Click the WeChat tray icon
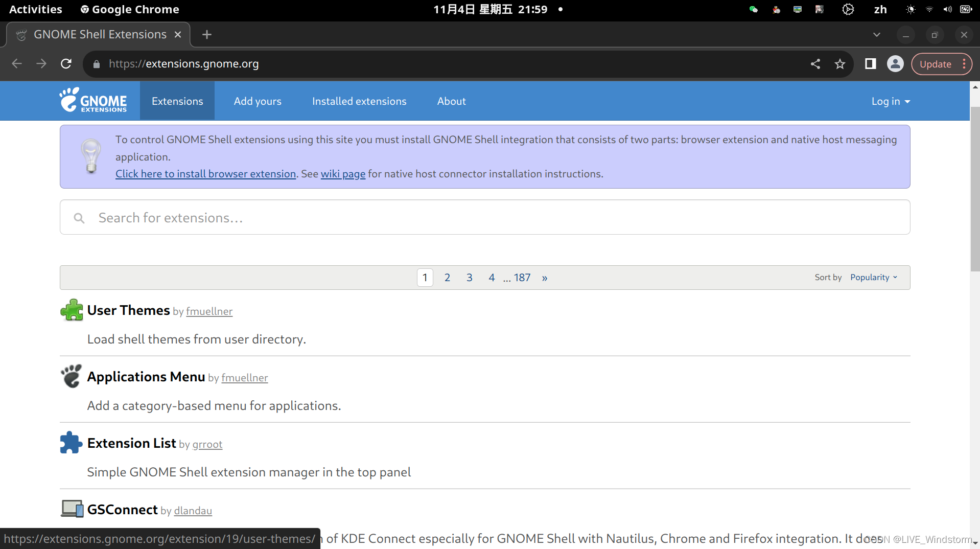This screenshot has height=549, width=980. click(754, 9)
